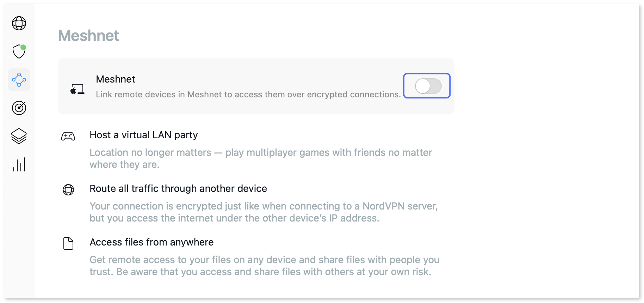Select the gamepad icon next to LAN party
The height and width of the screenshot is (303, 644).
click(x=68, y=136)
